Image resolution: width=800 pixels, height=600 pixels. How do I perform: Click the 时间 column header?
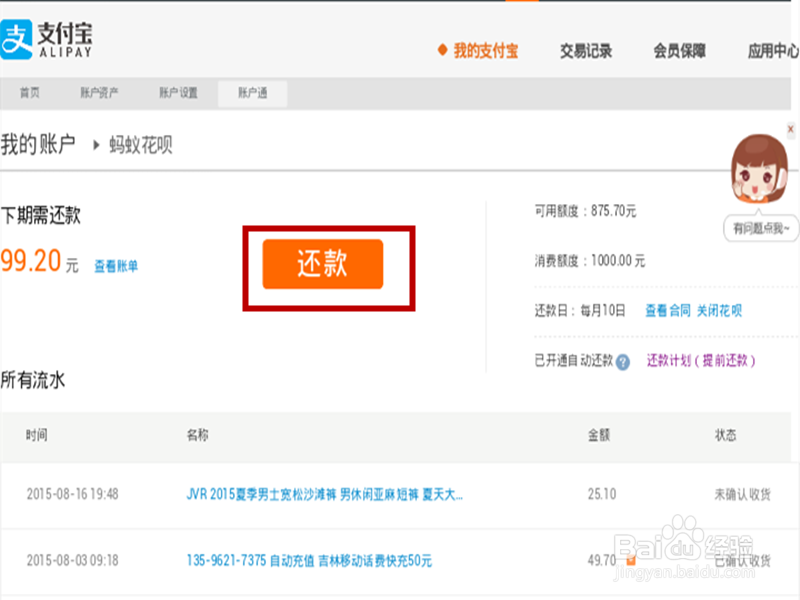point(36,435)
